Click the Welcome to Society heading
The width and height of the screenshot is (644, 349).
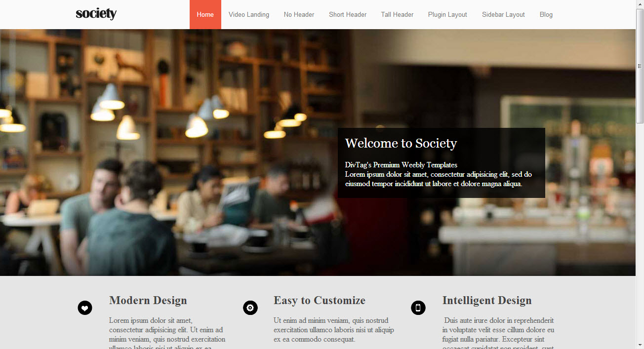[x=401, y=143]
